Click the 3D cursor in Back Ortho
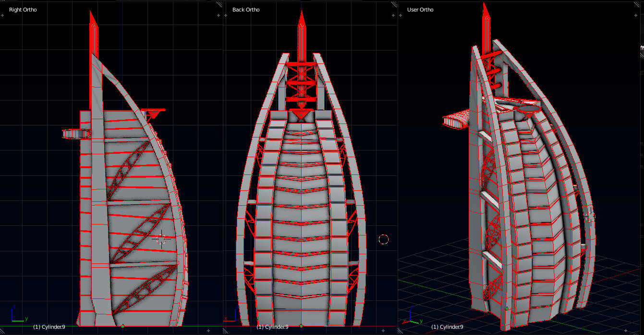 tap(383, 239)
